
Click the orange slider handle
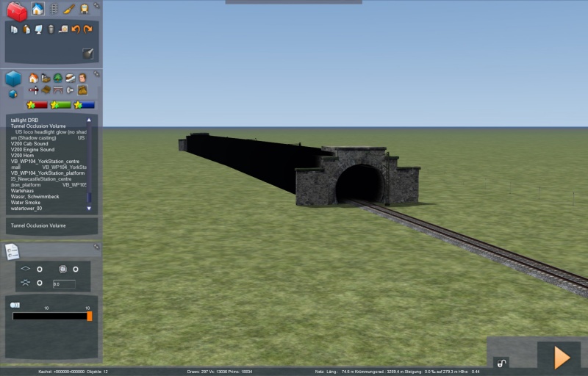coord(90,316)
